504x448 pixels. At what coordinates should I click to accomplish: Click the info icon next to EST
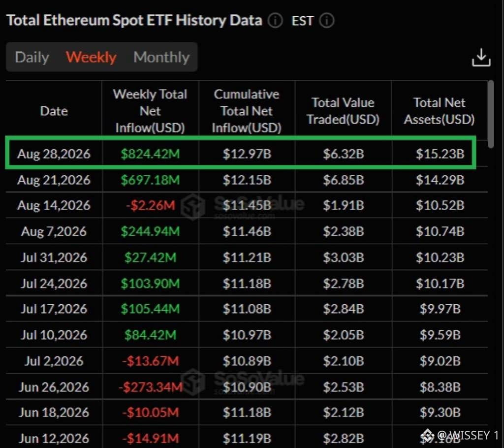(x=327, y=21)
